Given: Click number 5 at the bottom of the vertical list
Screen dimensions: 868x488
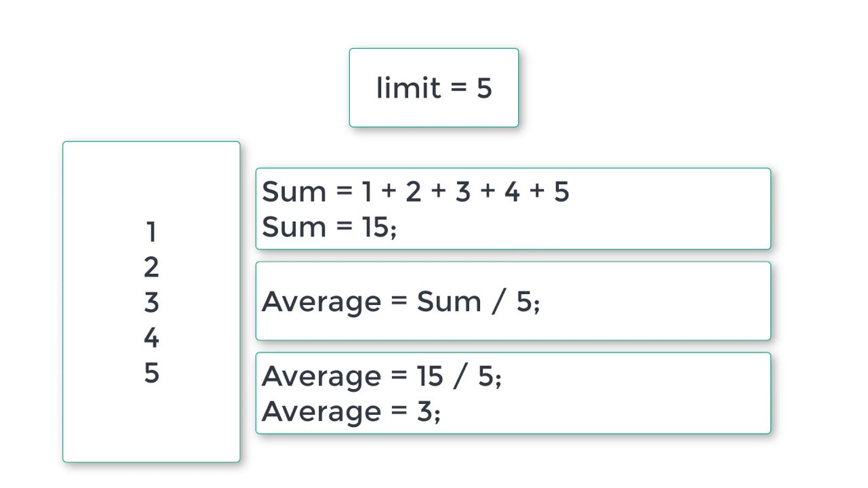Looking at the screenshot, I should [x=151, y=373].
